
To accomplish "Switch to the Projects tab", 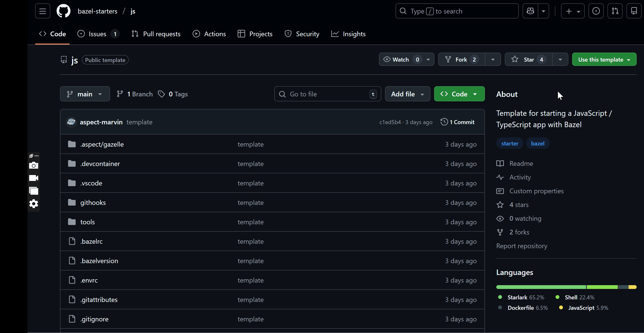I will (255, 34).
